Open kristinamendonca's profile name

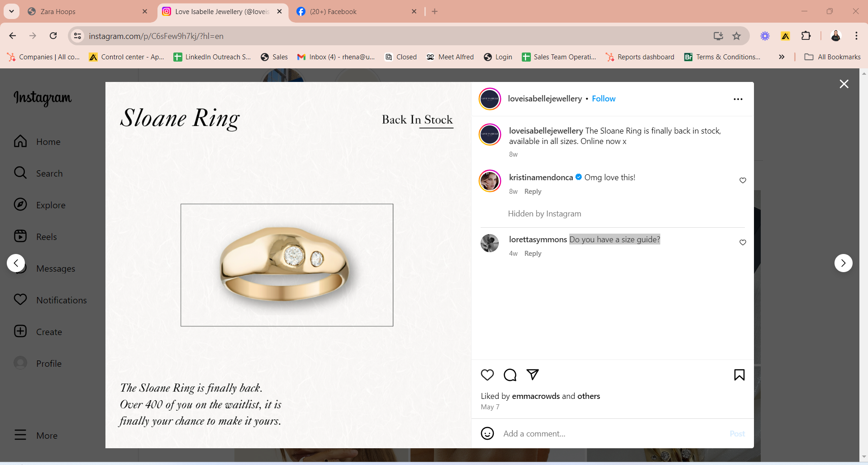point(541,177)
